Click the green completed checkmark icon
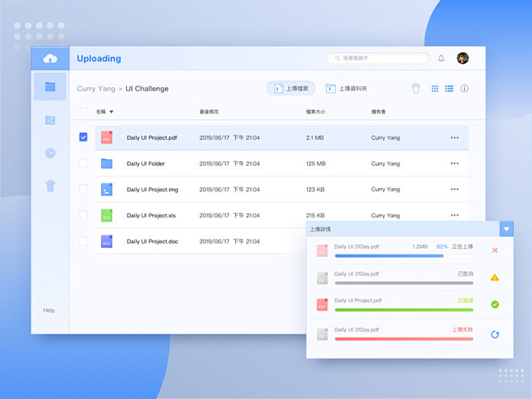 click(495, 304)
